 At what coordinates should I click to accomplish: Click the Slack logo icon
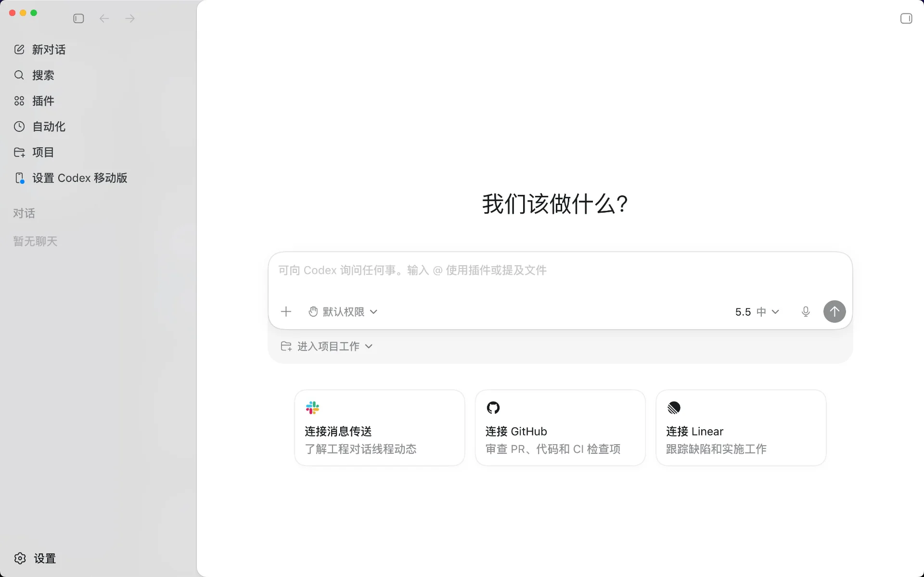pos(312,408)
